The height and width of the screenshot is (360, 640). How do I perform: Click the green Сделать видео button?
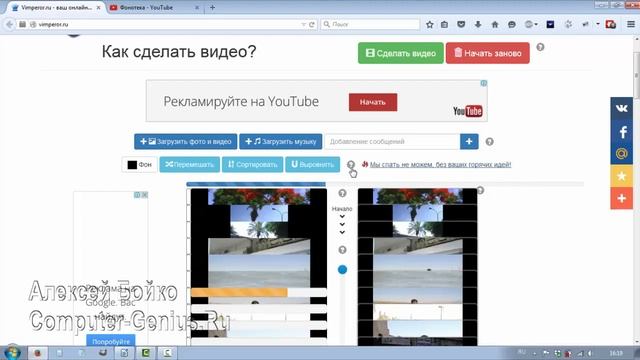click(400, 53)
